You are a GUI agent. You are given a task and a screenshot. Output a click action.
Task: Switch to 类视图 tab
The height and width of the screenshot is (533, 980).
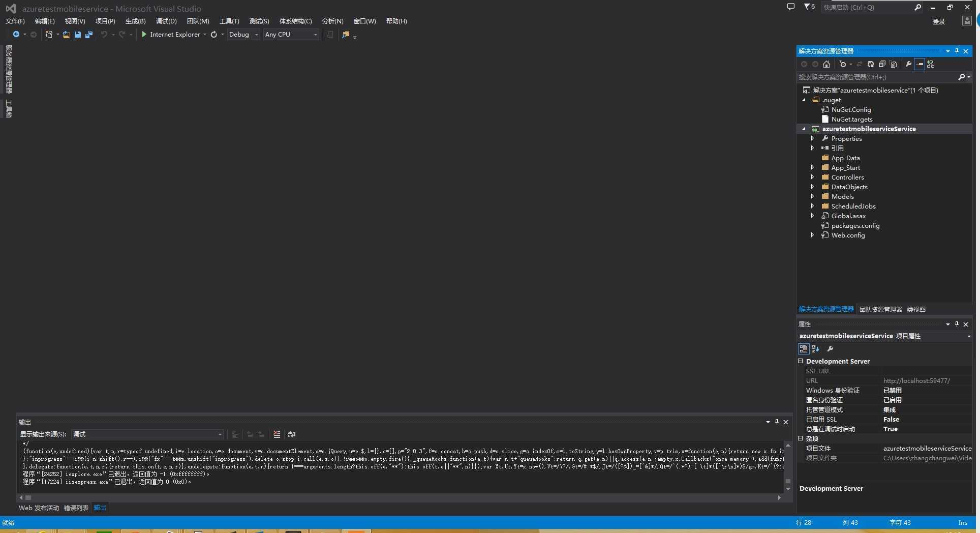(x=916, y=309)
